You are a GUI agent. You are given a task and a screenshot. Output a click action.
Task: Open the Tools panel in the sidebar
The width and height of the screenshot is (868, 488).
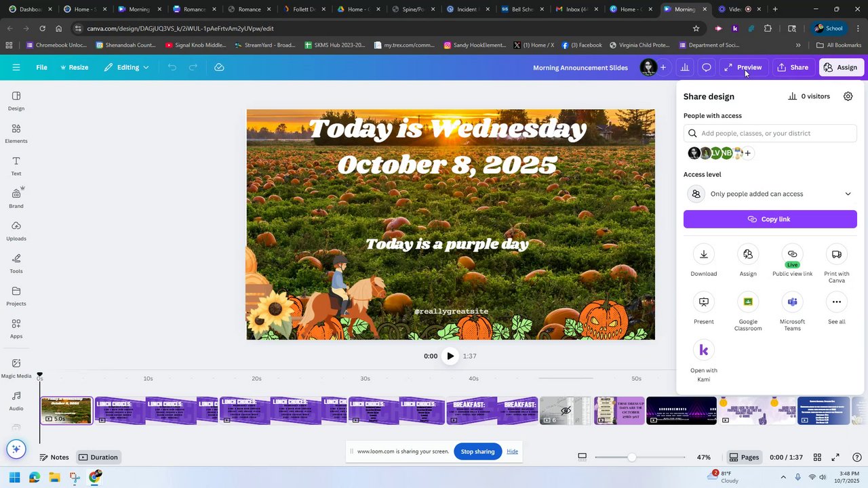(16, 263)
